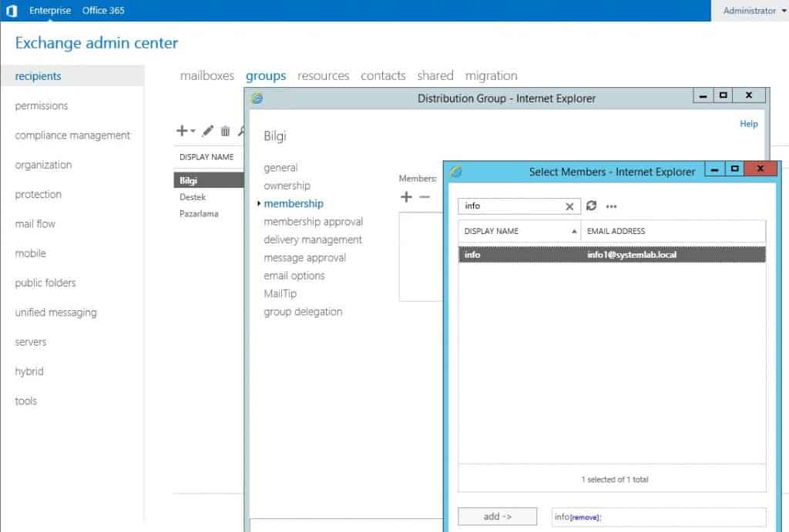The image size is (789, 532).
Task: Click the edit pencil icon in groups toolbar
Action: [x=208, y=132]
